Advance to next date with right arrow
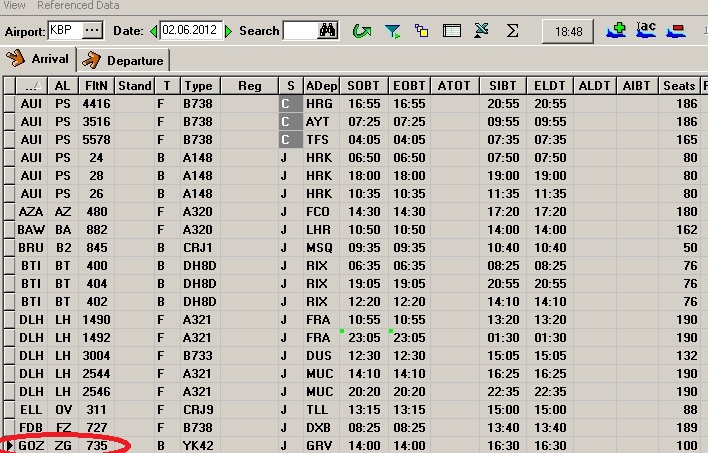 (229, 31)
